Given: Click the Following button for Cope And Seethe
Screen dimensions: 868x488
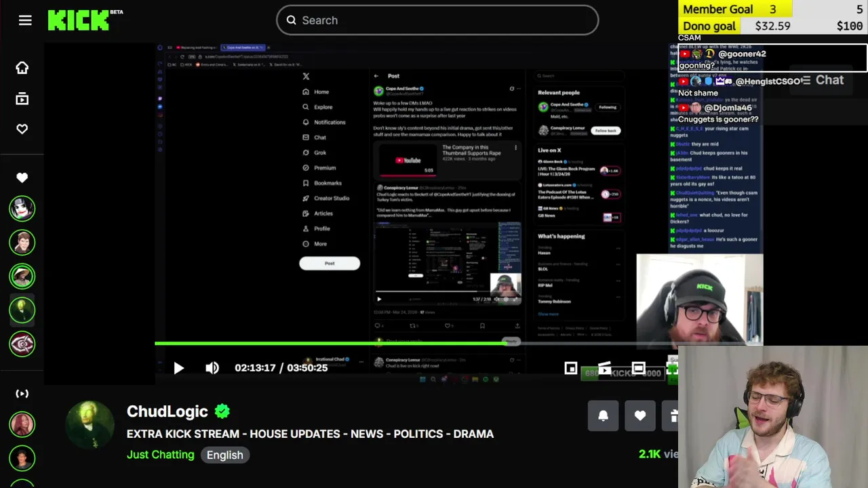Looking at the screenshot, I should (x=607, y=107).
